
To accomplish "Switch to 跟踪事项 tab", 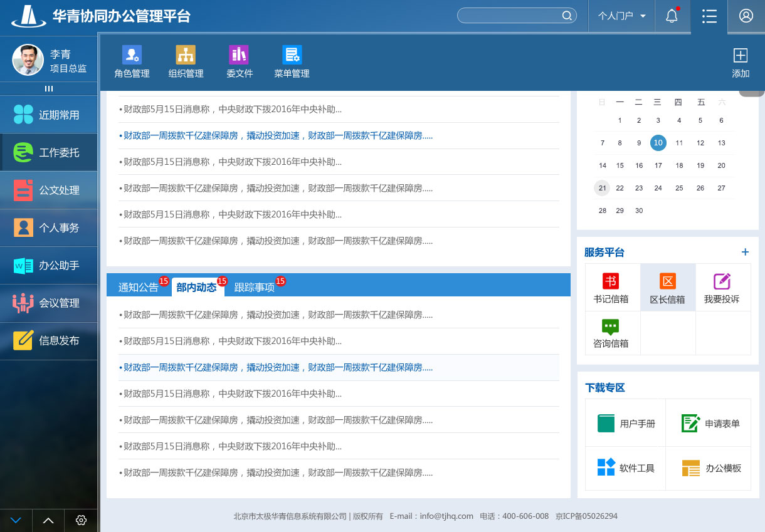I will point(255,287).
